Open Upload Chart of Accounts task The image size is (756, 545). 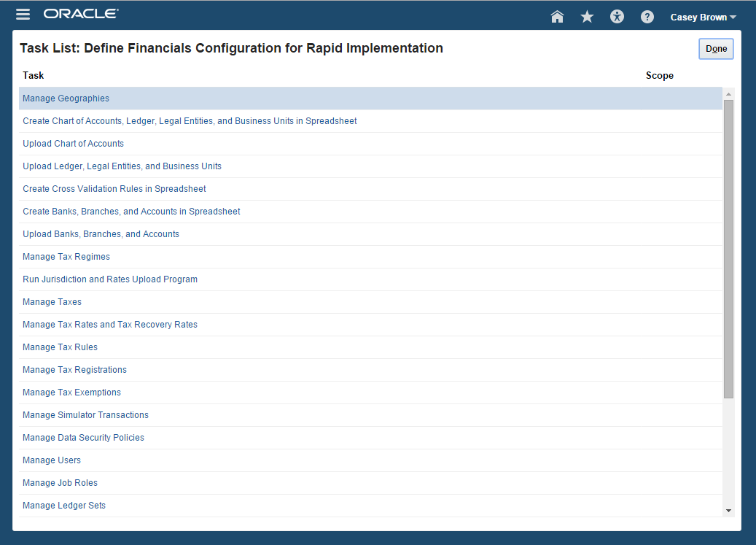73,144
